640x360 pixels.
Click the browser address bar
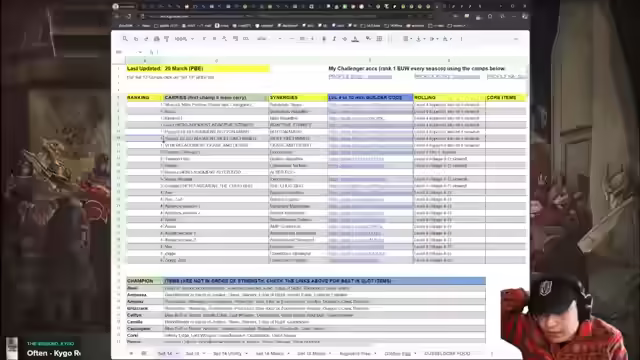coord(286,16)
